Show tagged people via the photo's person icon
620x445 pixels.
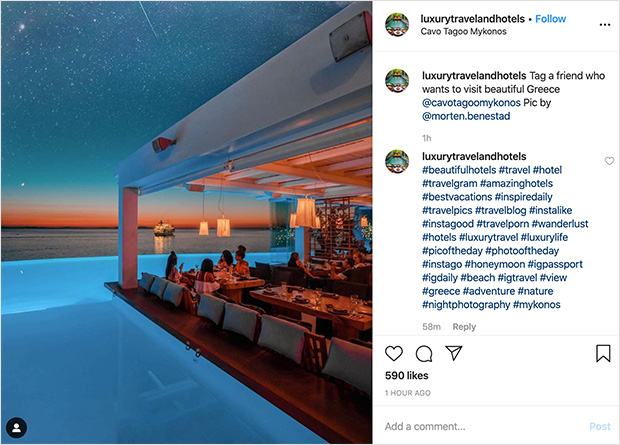pyautogui.click(x=17, y=428)
